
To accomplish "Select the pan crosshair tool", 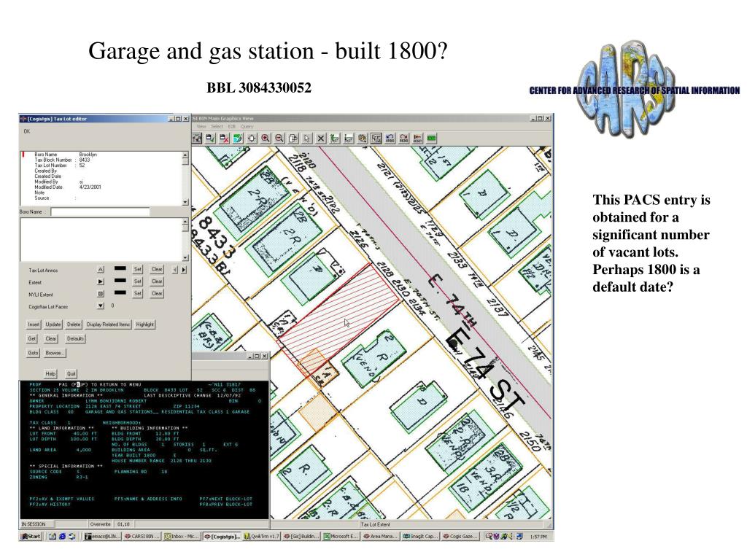I will point(252,138).
